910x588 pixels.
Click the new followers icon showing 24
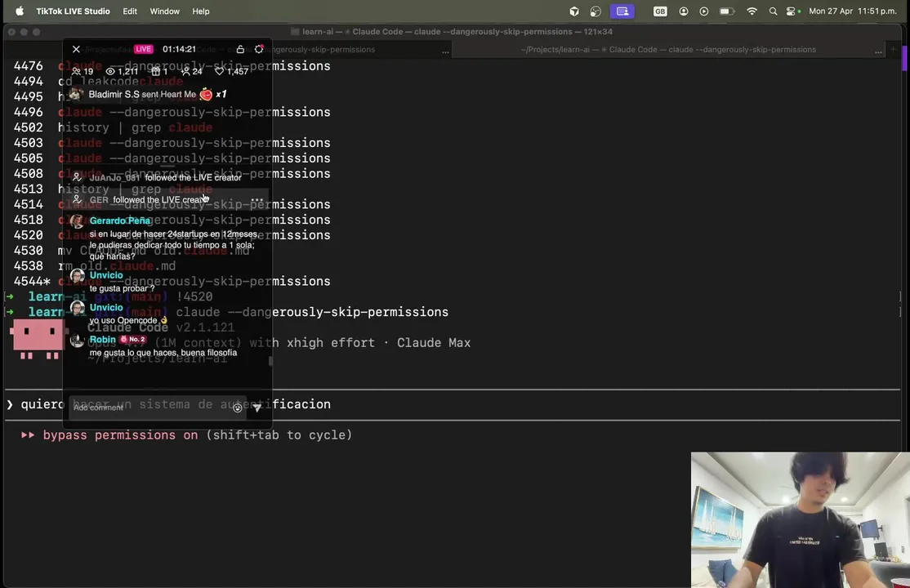click(185, 71)
